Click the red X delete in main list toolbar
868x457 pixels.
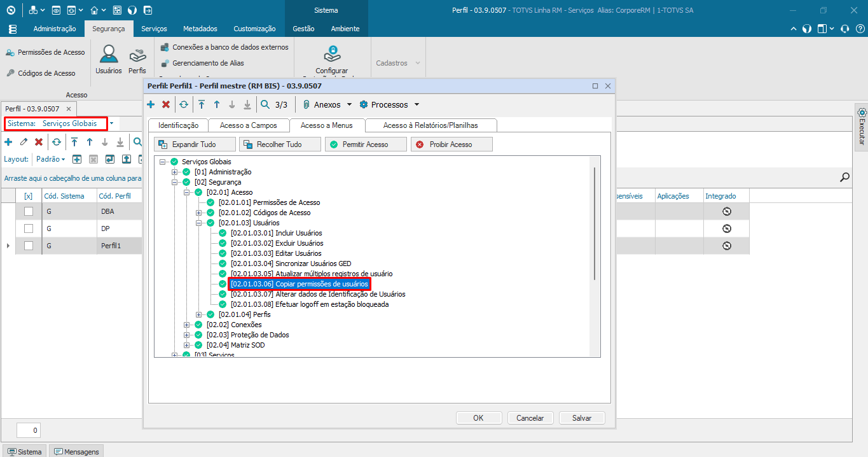(x=39, y=142)
